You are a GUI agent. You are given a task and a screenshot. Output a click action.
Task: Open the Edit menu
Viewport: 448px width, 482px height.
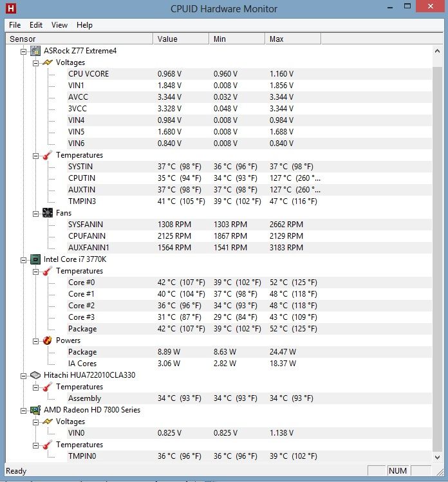[x=35, y=25]
